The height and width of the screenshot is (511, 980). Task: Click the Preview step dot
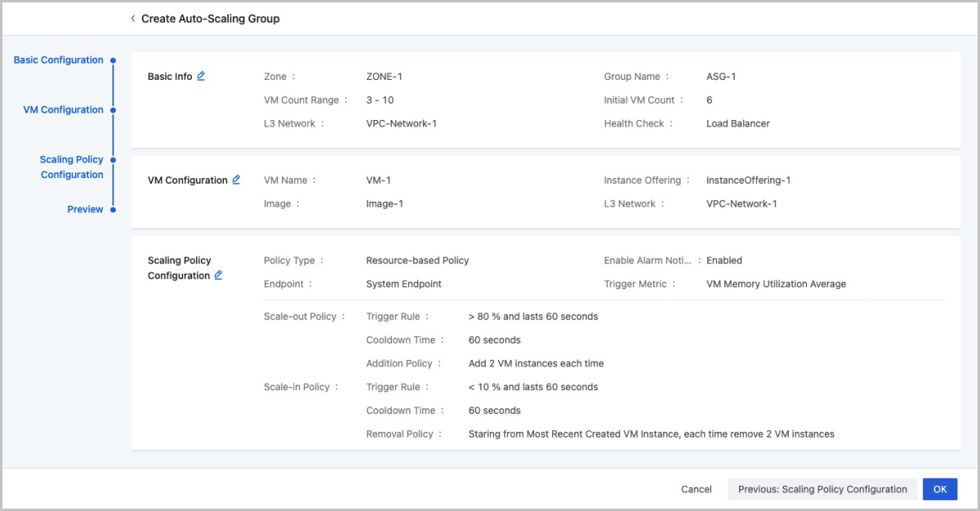click(x=114, y=210)
